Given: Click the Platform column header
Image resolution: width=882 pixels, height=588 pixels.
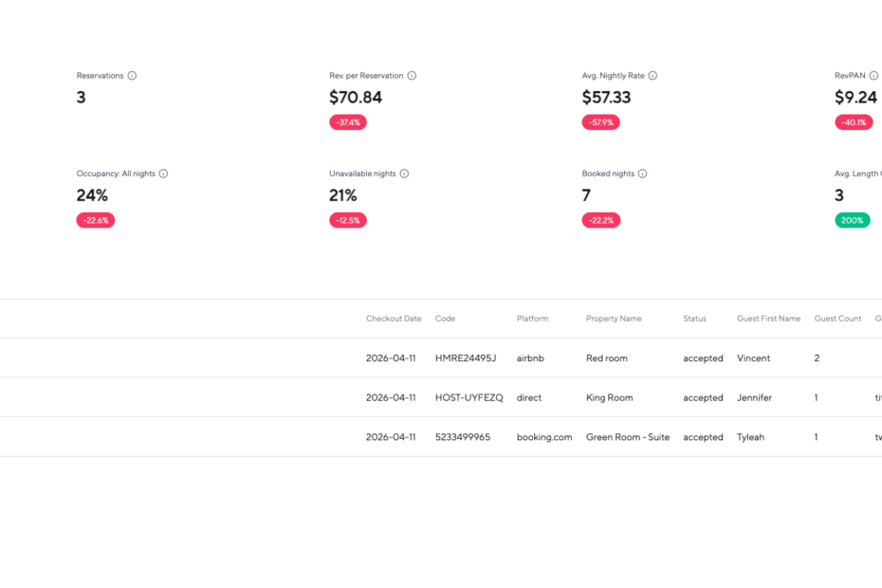Looking at the screenshot, I should pos(532,319).
